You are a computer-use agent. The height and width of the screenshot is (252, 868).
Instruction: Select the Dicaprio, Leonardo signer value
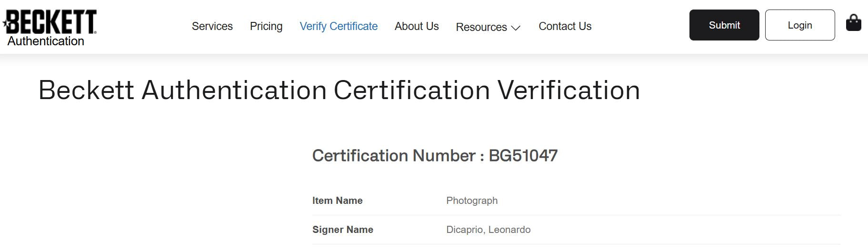pos(489,230)
